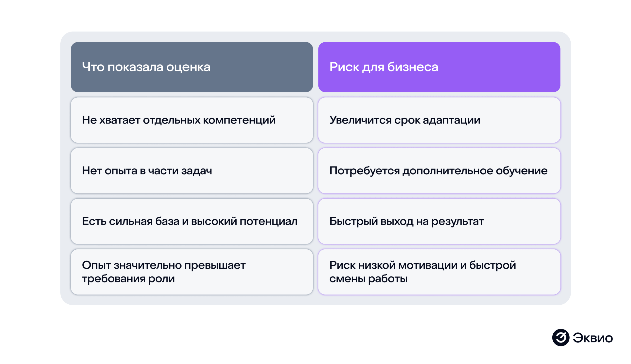Click the cell 'Не хватает отдельных компетенций'
The height and width of the screenshot is (364, 631).
click(x=192, y=120)
